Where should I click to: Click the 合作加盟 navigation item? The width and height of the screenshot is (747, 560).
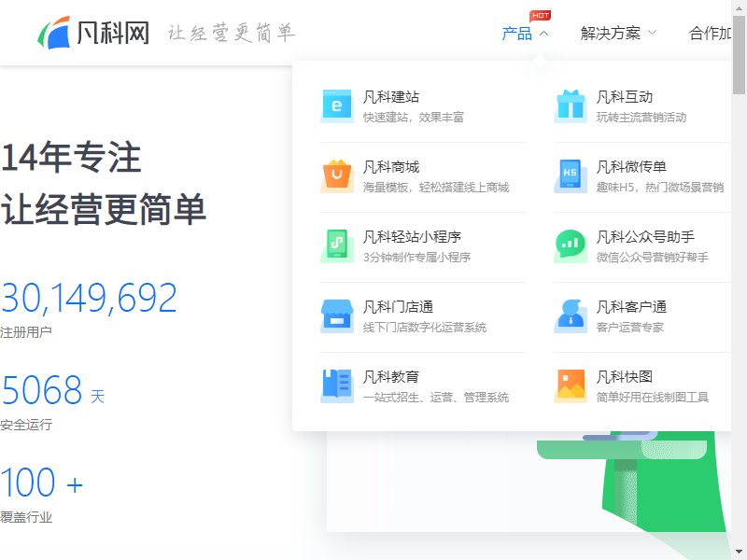[710, 34]
